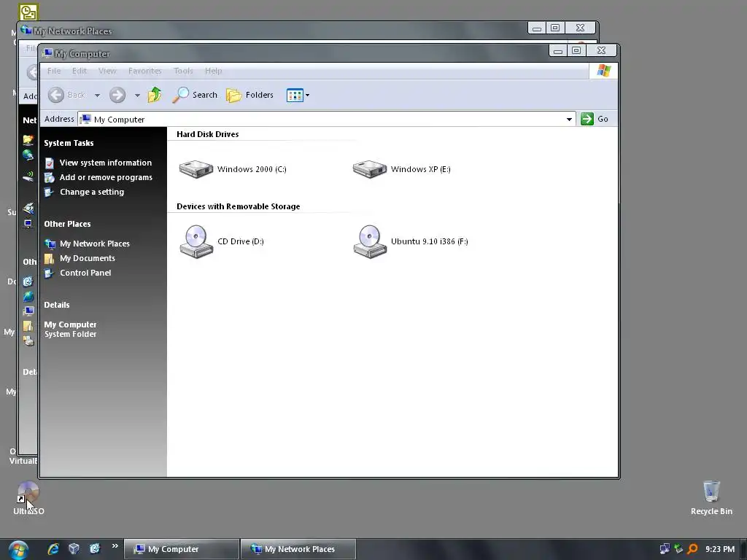Open the Search pane
Image resolution: width=747 pixels, height=560 pixels.
coord(195,95)
